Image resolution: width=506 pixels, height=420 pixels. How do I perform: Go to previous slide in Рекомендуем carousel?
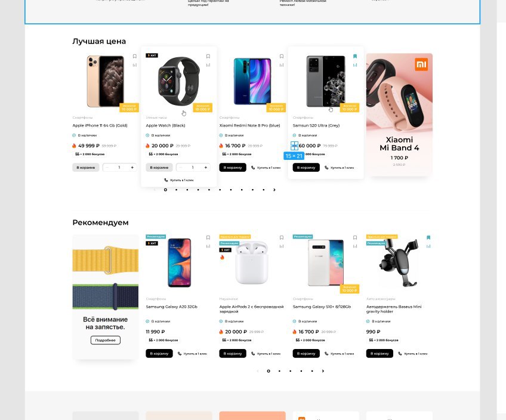pos(258,371)
